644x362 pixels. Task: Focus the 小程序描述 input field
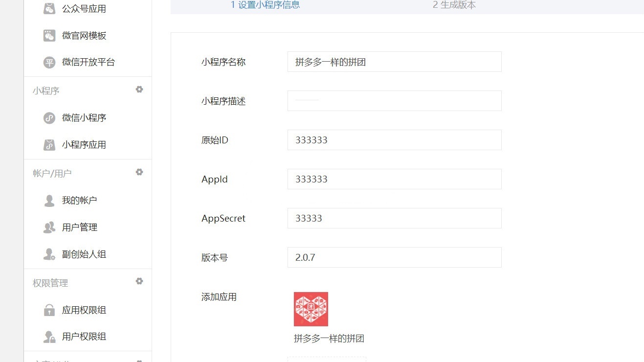click(395, 101)
